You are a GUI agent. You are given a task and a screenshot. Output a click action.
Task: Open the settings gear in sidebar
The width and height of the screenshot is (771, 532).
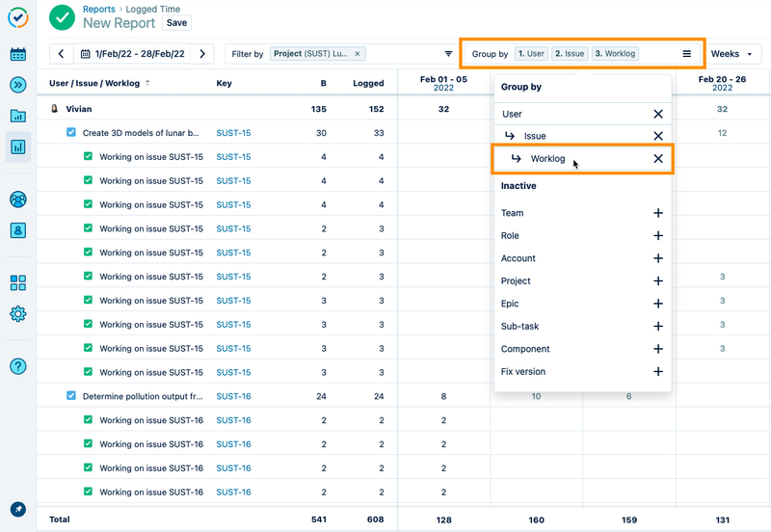pyautogui.click(x=18, y=314)
